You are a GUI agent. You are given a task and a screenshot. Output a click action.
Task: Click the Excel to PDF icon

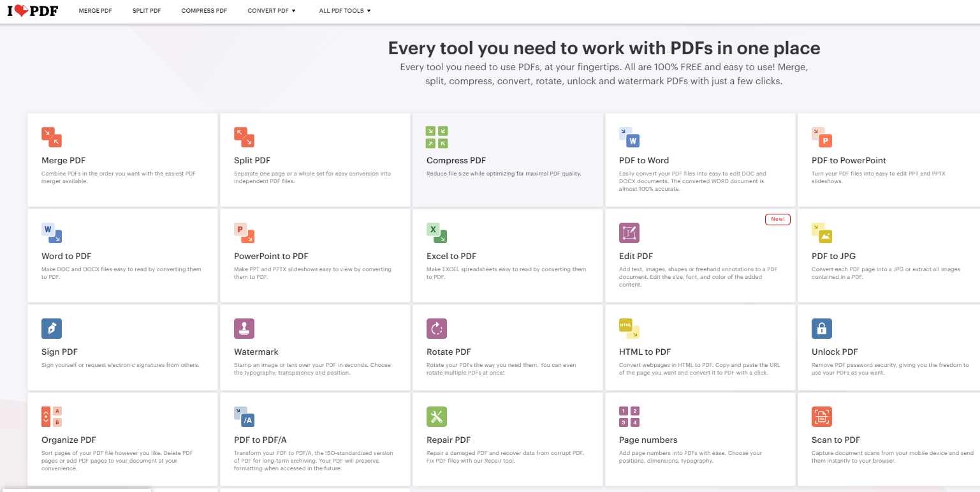pos(437,233)
